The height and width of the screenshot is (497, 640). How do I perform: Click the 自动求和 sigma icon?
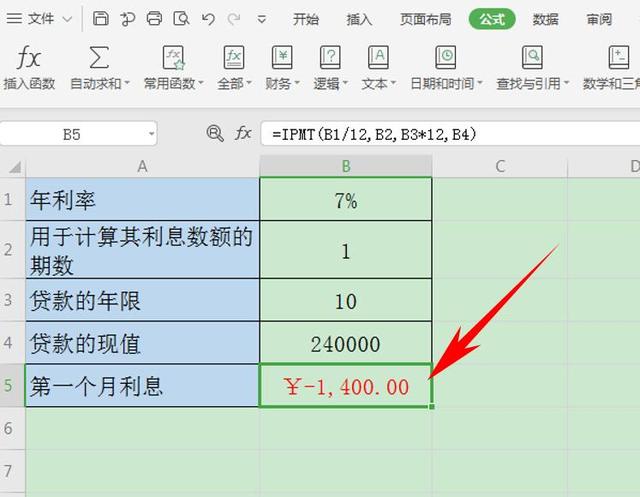click(x=98, y=57)
